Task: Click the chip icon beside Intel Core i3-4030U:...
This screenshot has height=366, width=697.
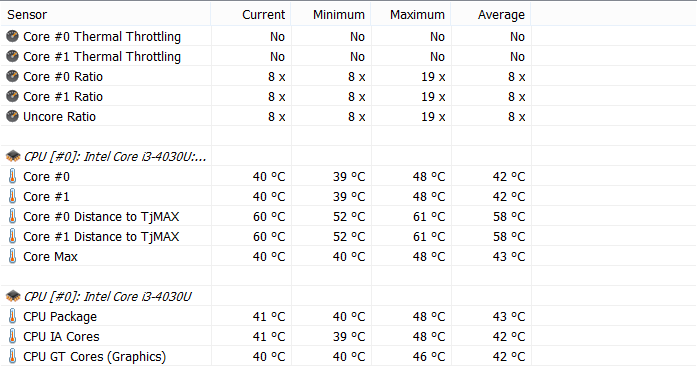Action: point(13,157)
